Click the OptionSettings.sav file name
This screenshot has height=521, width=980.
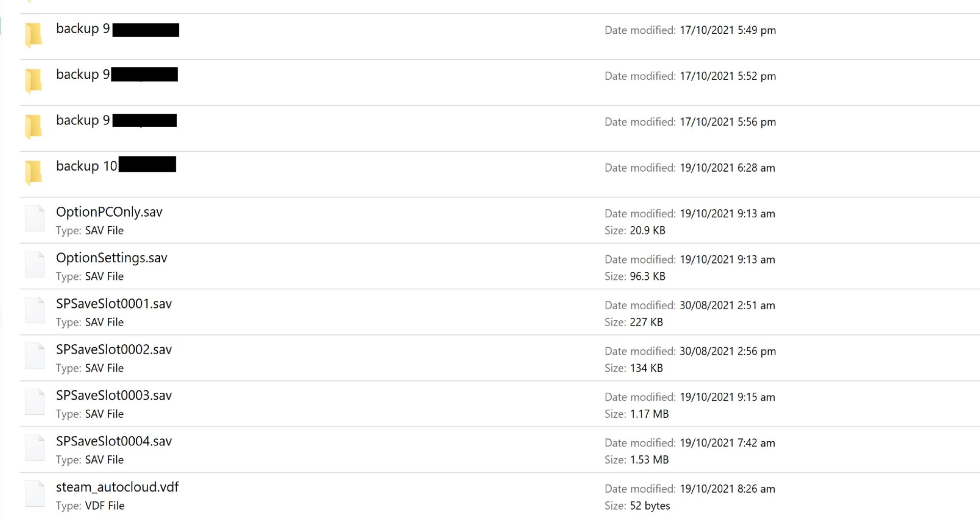tap(112, 258)
